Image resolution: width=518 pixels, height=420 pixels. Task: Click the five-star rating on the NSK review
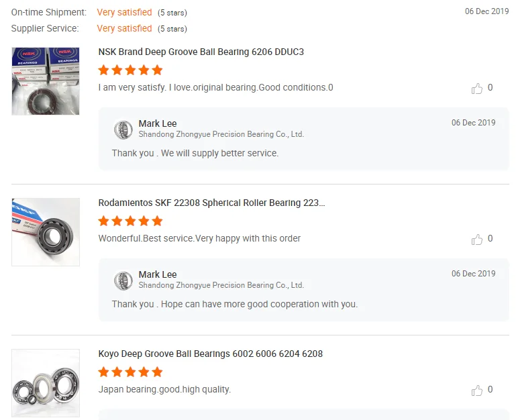pos(130,70)
